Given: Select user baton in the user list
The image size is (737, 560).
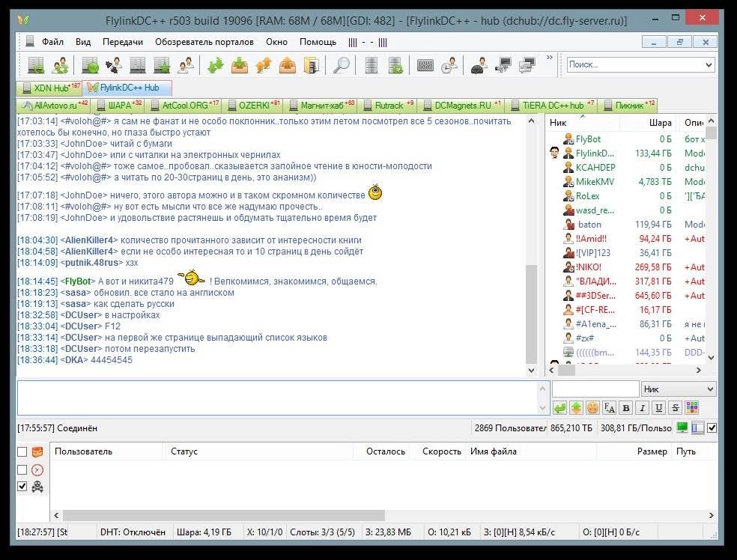Looking at the screenshot, I should (589, 225).
